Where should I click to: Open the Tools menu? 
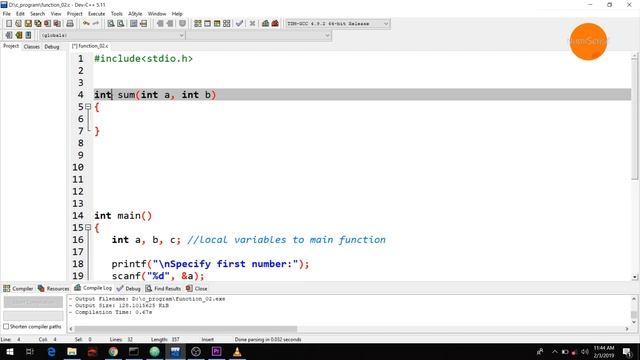(x=116, y=13)
